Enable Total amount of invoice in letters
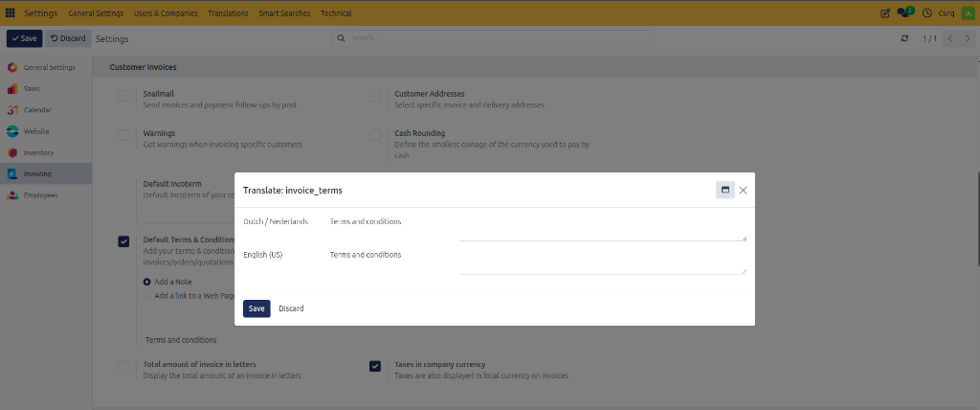 (123, 366)
